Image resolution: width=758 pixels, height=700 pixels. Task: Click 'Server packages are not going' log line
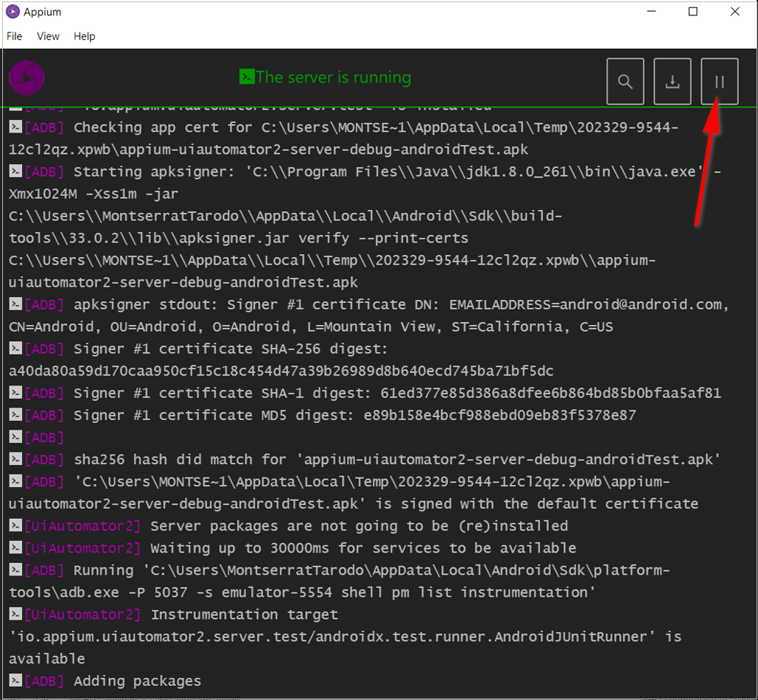pos(358,526)
